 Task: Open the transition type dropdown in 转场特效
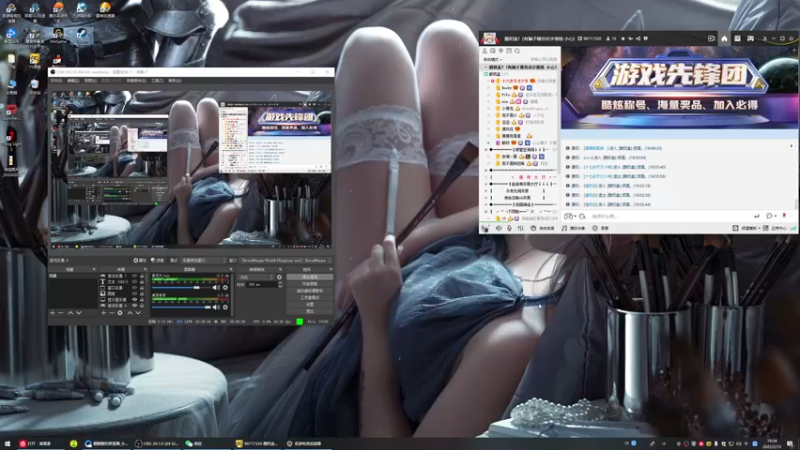[x=257, y=277]
